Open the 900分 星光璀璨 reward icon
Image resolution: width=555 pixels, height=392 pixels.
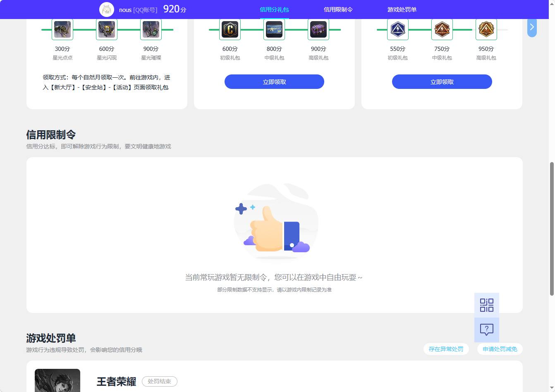click(151, 29)
